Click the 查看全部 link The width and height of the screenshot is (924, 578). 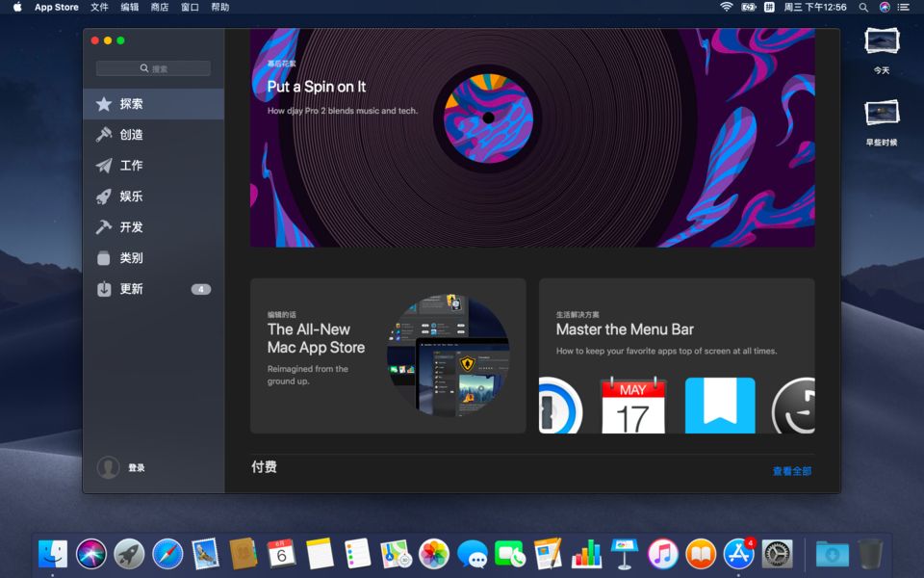[792, 471]
